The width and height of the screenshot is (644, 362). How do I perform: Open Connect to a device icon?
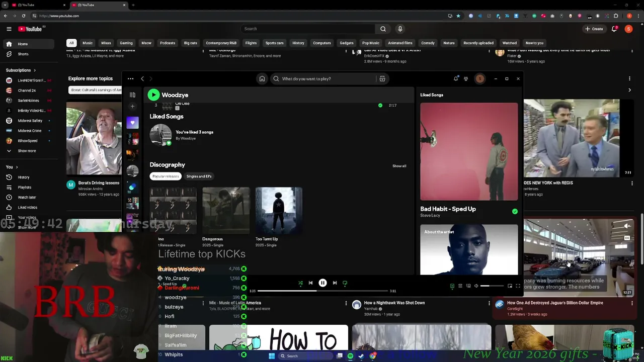(468, 286)
